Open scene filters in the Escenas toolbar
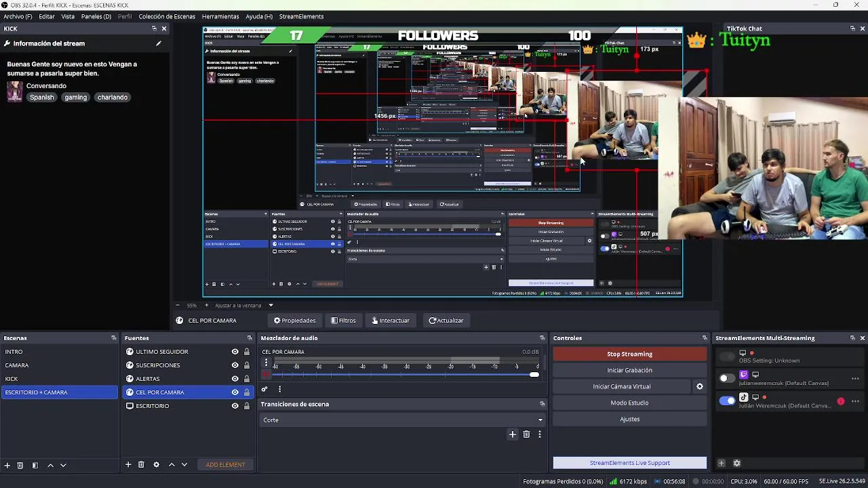Image resolution: width=868 pixels, height=488 pixels. tap(35, 465)
